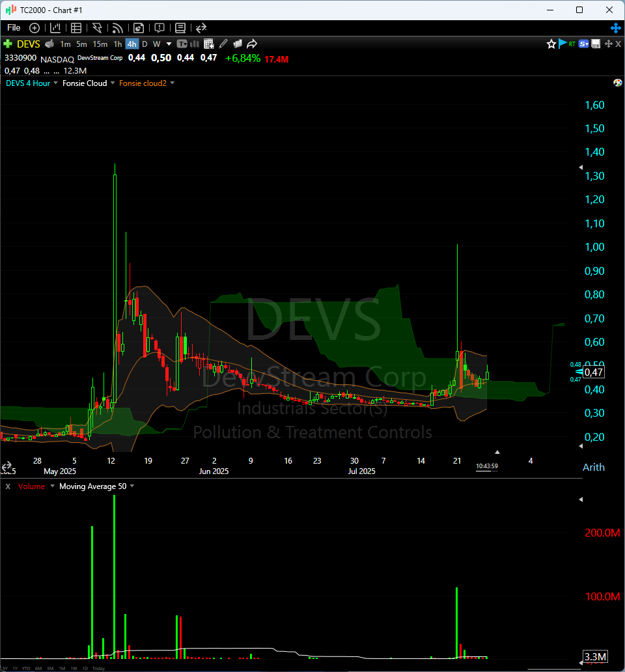Click the blue layout move icon top right
This screenshot has height=672, width=625.
click(616, 28)
